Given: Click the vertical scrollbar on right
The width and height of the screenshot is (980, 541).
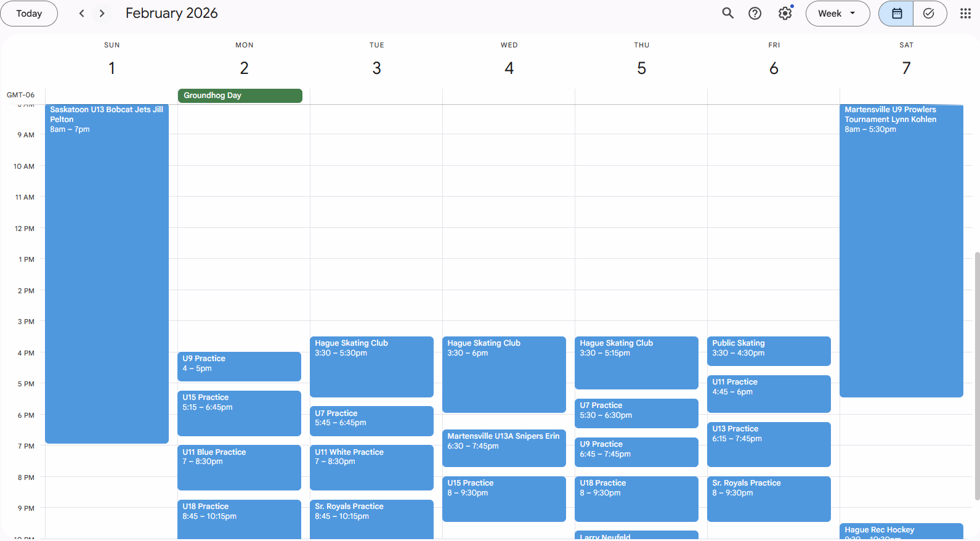Looking at the screenshot, I should [x=976, y=376].
